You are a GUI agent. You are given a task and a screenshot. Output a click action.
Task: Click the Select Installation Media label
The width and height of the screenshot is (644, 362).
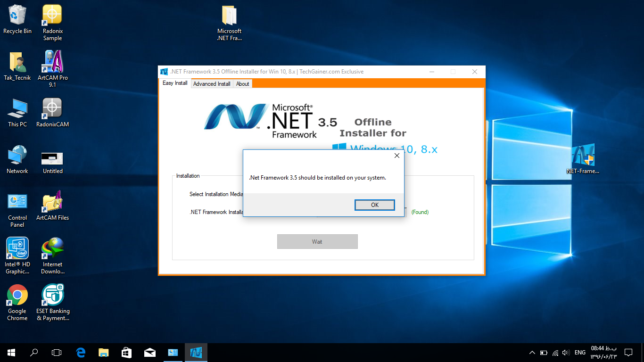click(x=216, y=194)
